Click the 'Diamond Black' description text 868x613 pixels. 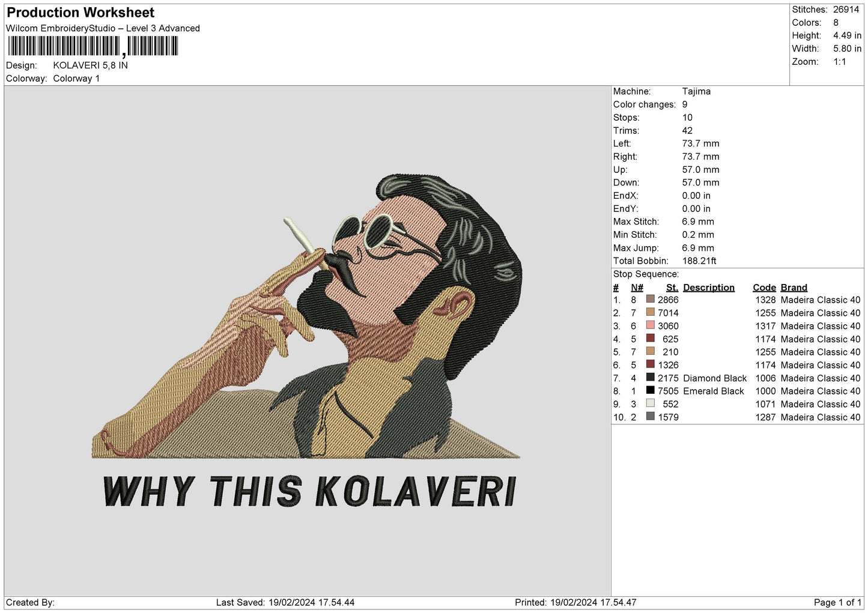(715, 378)
